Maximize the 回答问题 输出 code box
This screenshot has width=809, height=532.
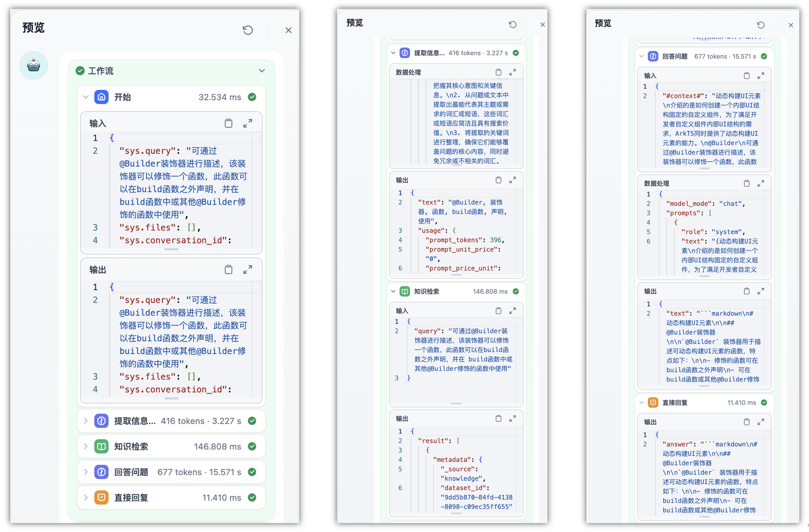(x=761, y=291)
